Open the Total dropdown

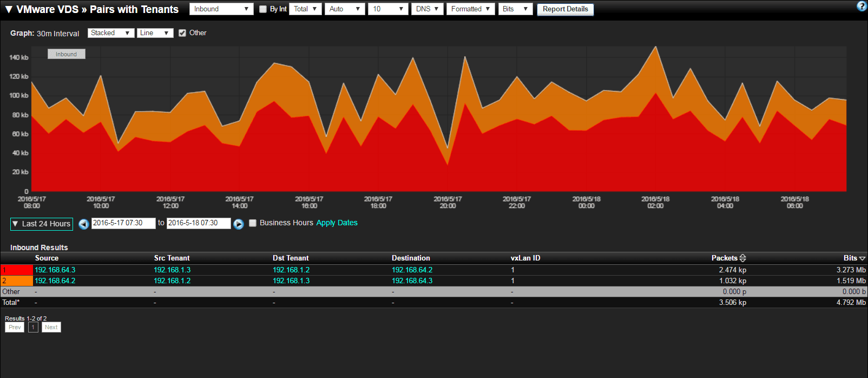coord(306,9)
